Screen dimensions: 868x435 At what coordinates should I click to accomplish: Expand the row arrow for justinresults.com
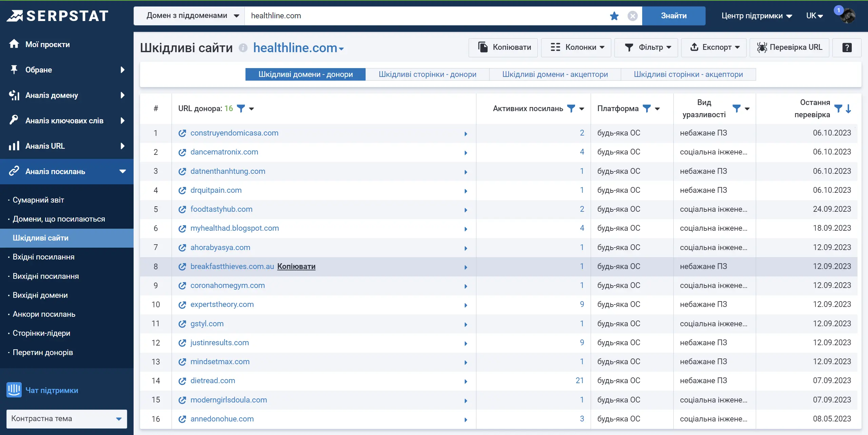coord(466,343)
